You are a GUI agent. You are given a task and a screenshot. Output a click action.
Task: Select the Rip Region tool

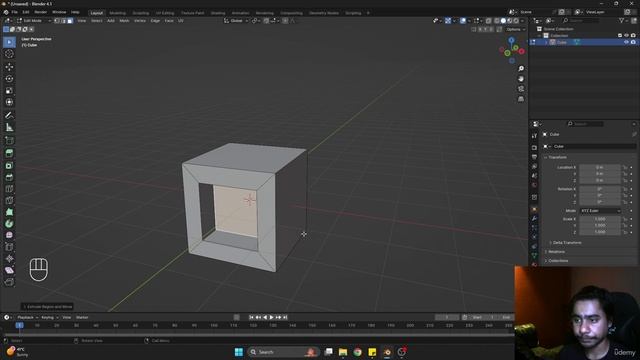point(9,282)
